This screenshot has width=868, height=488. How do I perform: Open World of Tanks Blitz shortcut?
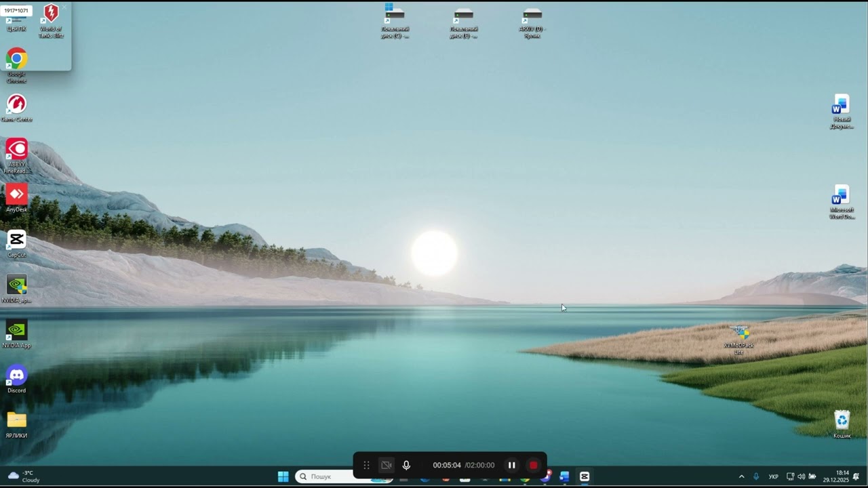click(x=51, y=21)
